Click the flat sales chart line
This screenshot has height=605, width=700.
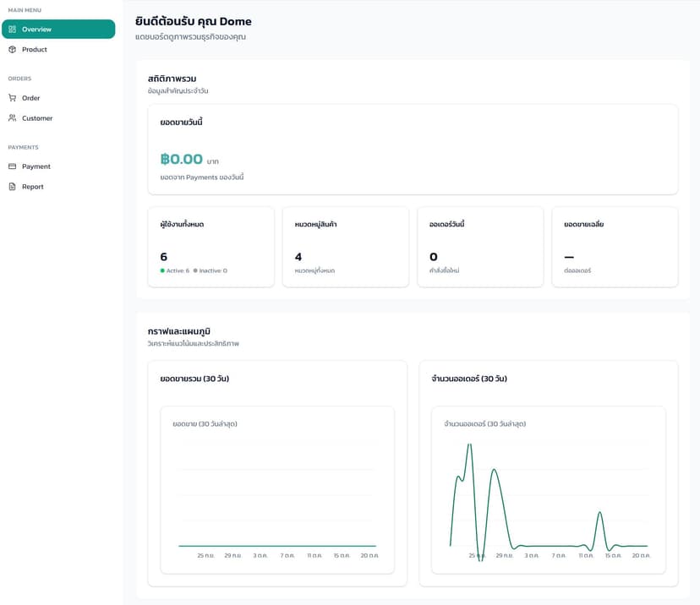click(x=277, y=546)
